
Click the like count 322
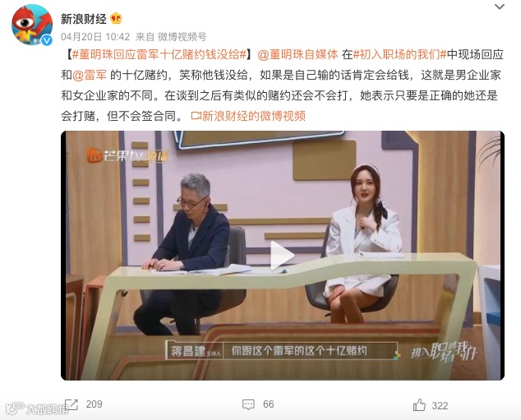coord(440,405)
